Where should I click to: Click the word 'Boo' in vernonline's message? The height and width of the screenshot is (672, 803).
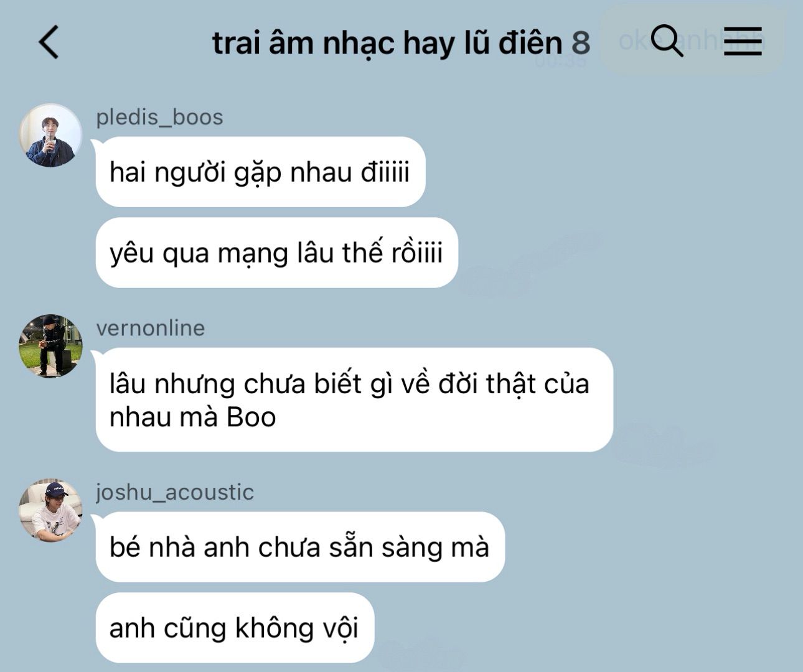coord(251,417)
